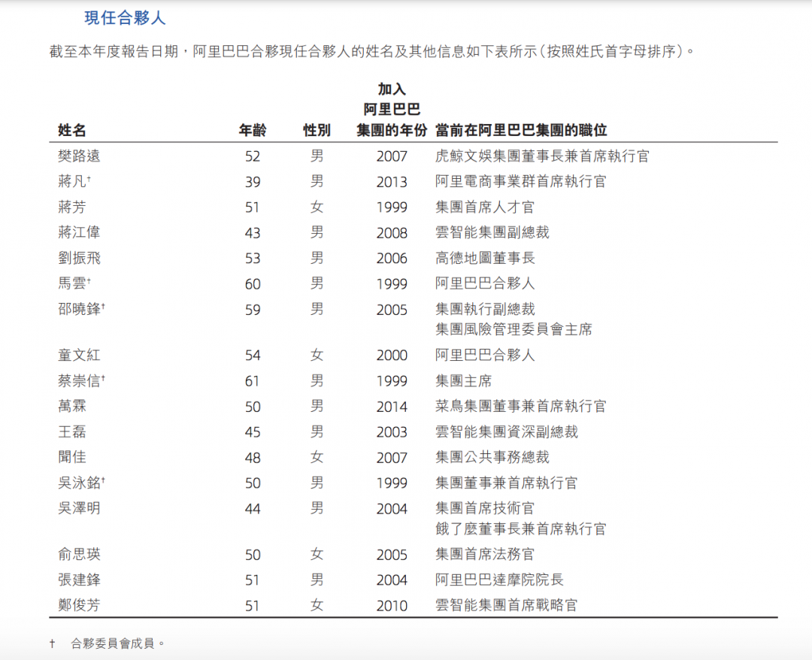
Task: Click the name 吳泳銘
Action: [x=79, y=483]
